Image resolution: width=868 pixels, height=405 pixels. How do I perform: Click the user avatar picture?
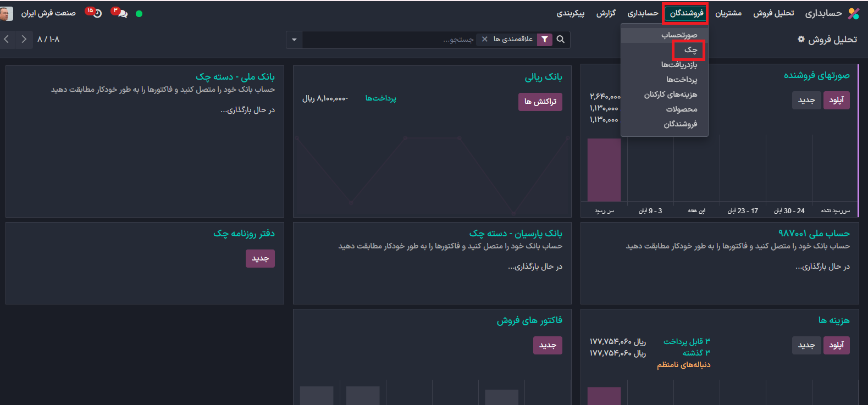coord(6,14)
